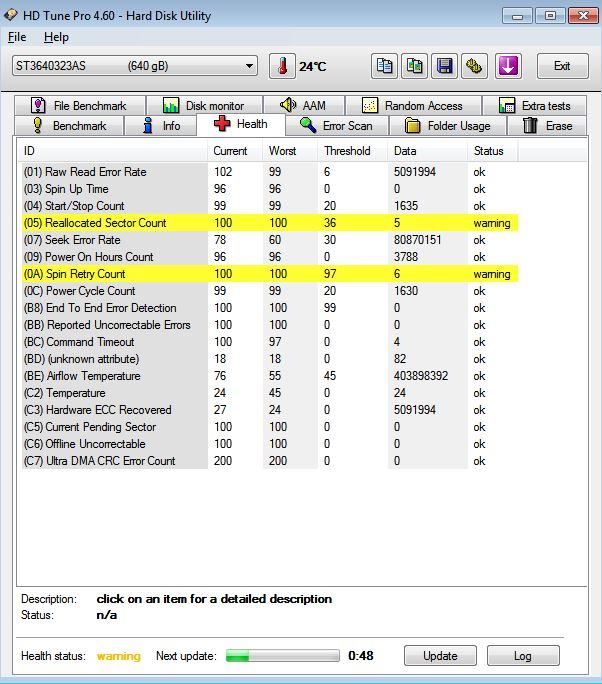Click the 80870151 data value
The height and width of the screenshot is (684, 602).
tap(417, 240)
